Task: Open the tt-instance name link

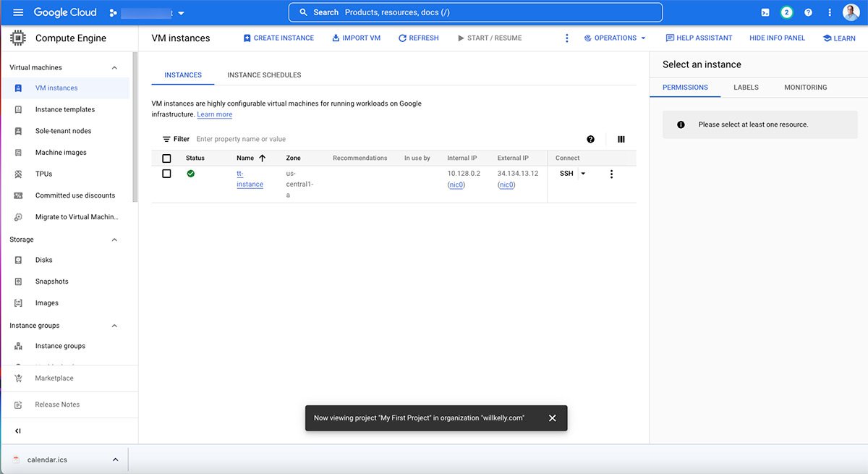Action: (250, 179)
